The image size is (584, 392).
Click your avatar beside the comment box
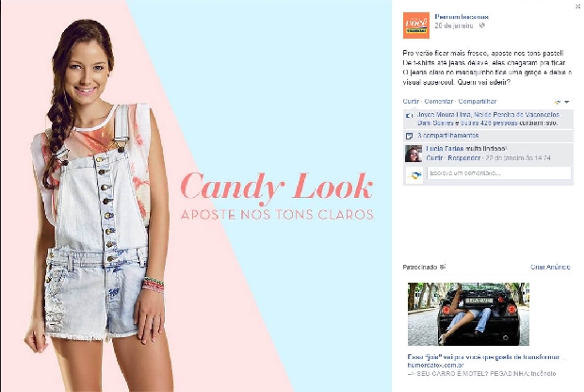(414, 174)
